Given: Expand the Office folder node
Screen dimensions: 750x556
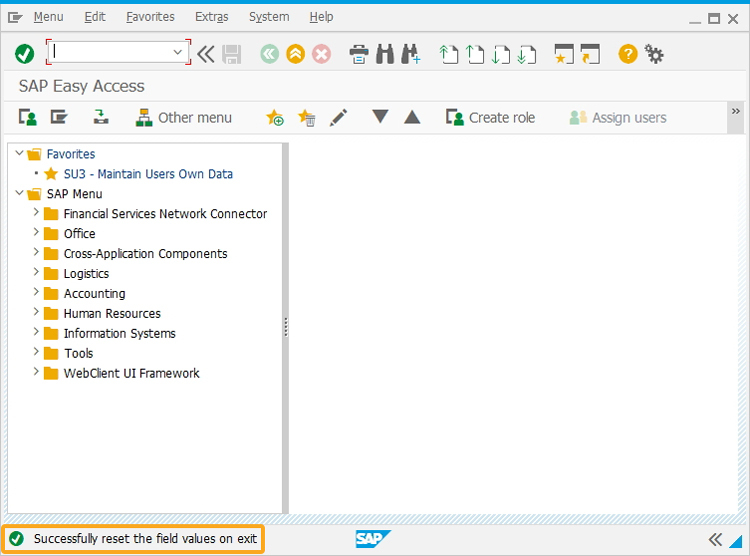Looking at the screenshot, I should click(36, 232).
